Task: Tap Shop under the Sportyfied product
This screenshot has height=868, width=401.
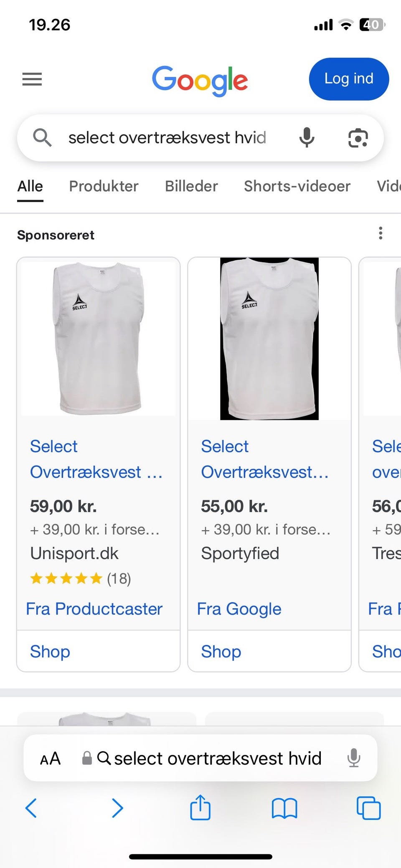Action: coord(221,651)
